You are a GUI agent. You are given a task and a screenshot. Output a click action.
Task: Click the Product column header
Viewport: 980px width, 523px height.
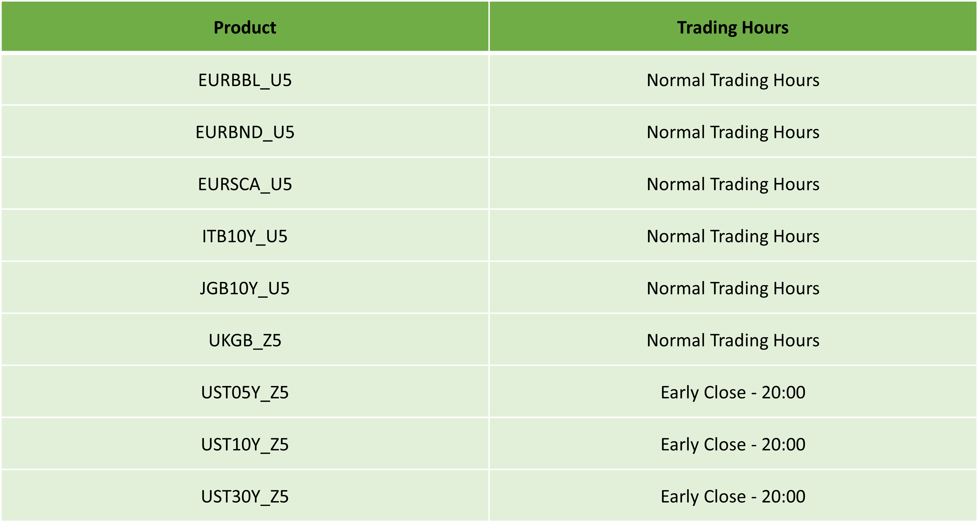(245, 27)
